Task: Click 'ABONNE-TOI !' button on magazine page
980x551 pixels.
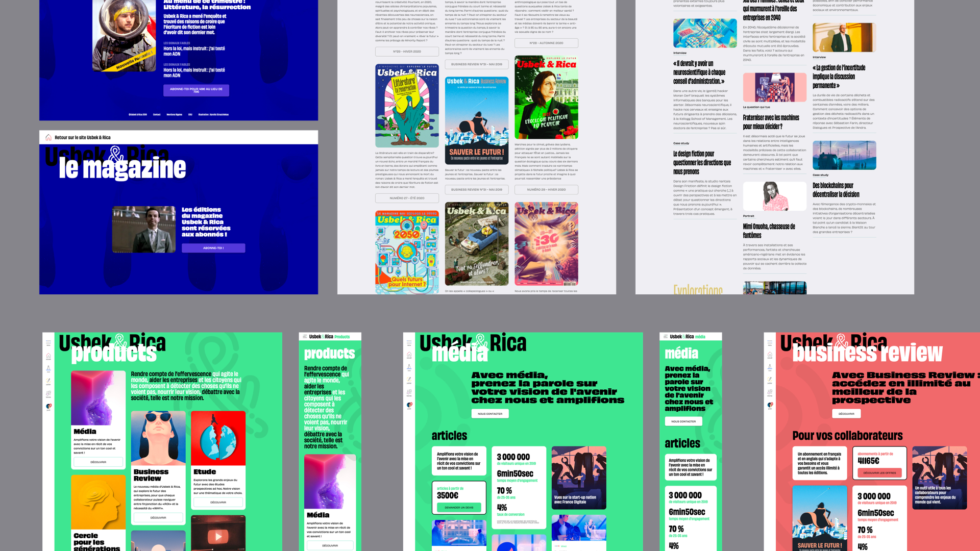Action: coord(213,248)
